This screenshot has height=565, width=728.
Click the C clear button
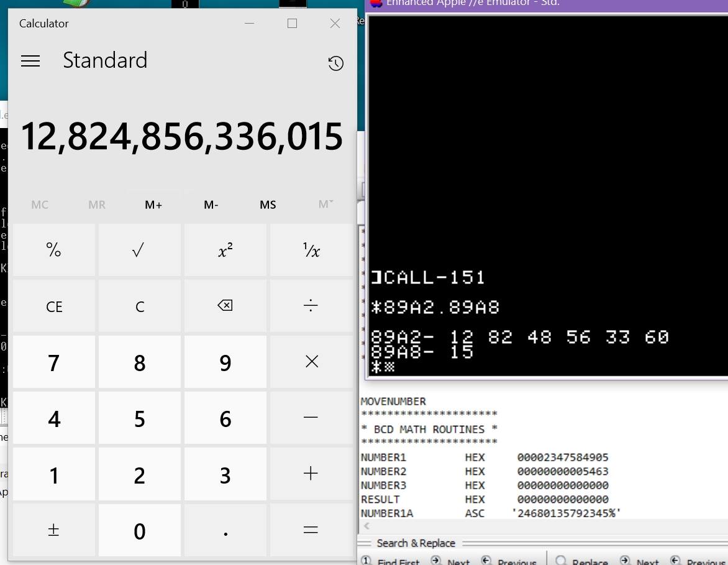pyautogui.click(x=139, y=306)
